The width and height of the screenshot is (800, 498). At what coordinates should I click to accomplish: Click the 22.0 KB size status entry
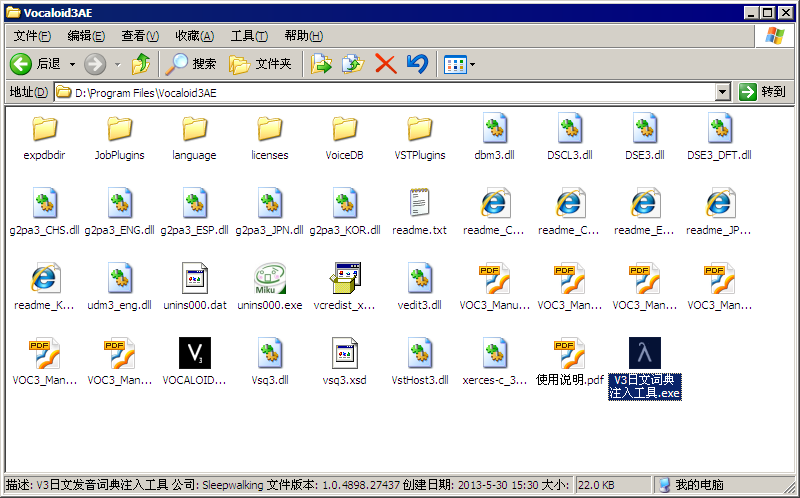(613, 485)
